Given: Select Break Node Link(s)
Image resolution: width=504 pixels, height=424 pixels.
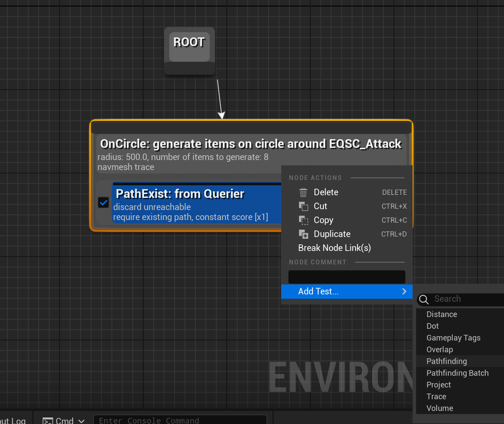Looking at the screenshot, I should (x=347, y=247).
